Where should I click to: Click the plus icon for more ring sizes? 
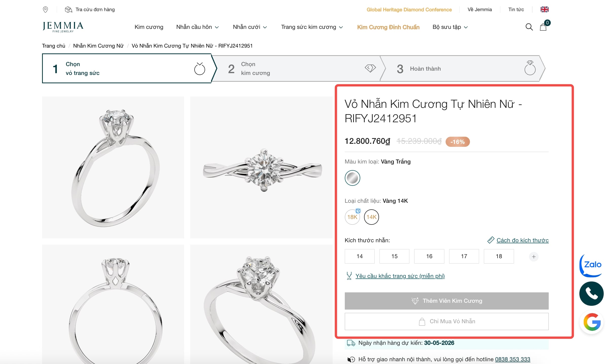(x=534, y=257)
